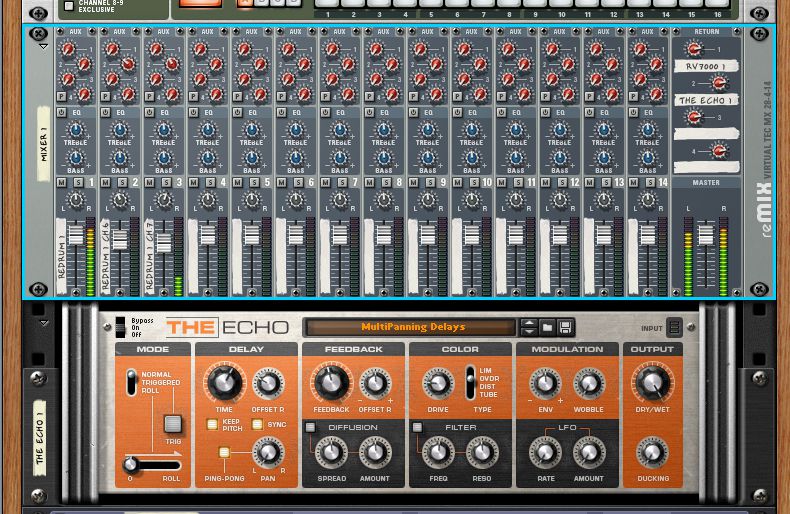Click the channel 11 Bass knob

[516, 158]
